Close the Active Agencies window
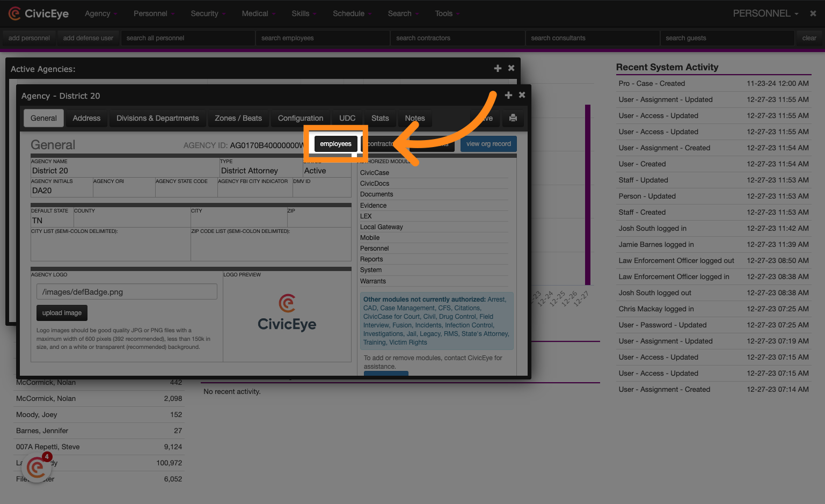The image size is (825, 504). (x=511, y=68)
